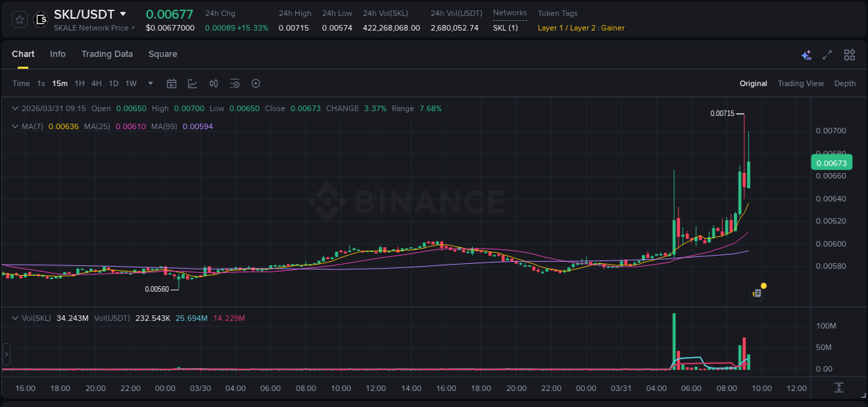868x407 pixels.
Task: Open the Trading View chart mode
Action: (x=801, y=83)
